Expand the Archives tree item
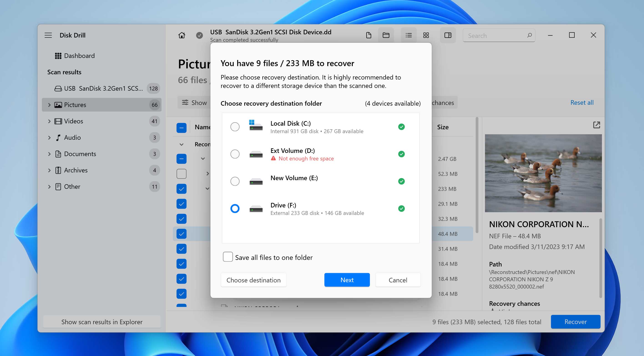 (49, 170)
